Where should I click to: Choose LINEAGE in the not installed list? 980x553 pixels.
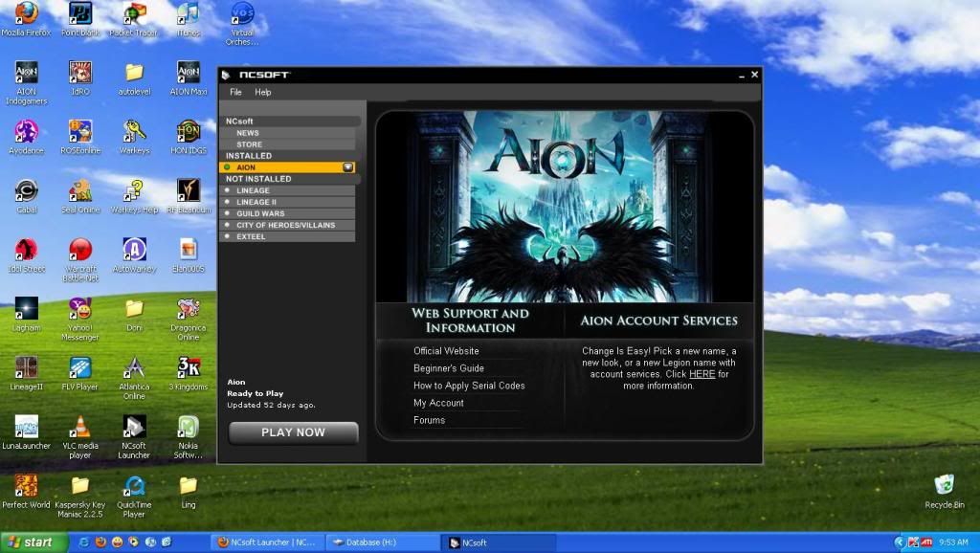(x=287, y=190)
